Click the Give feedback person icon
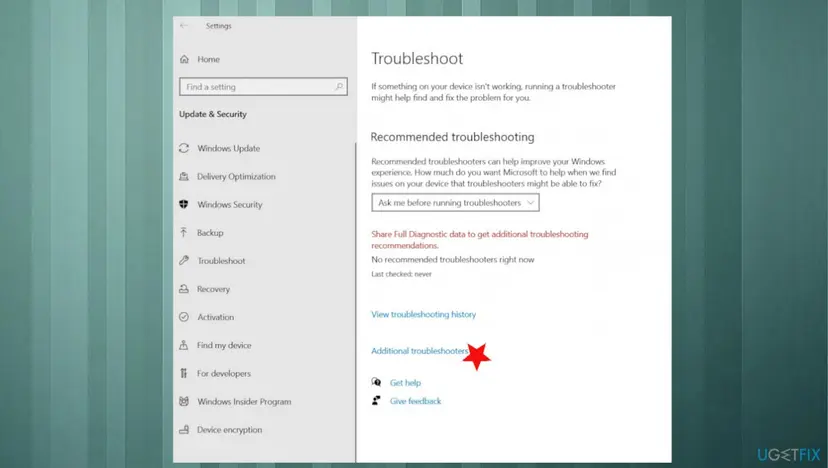 pyautogui.click(x=377, y=400)
